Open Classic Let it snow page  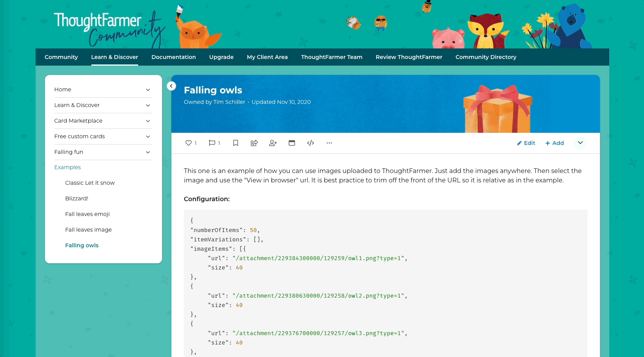pyautogui.click(x=90, y=183)
